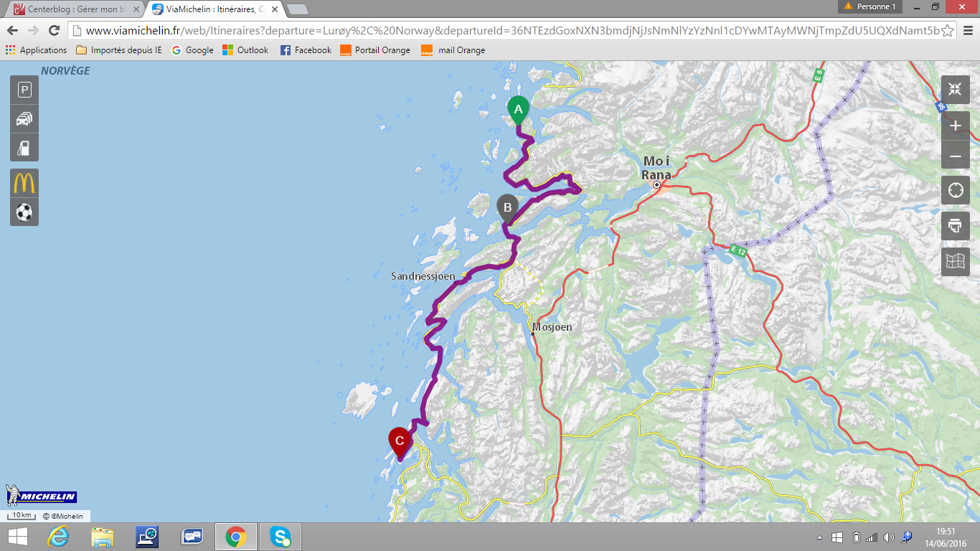The height and width of the screenshot is (551, 980).
Task: Click red destination marker C
Action: tap(399, 441)
